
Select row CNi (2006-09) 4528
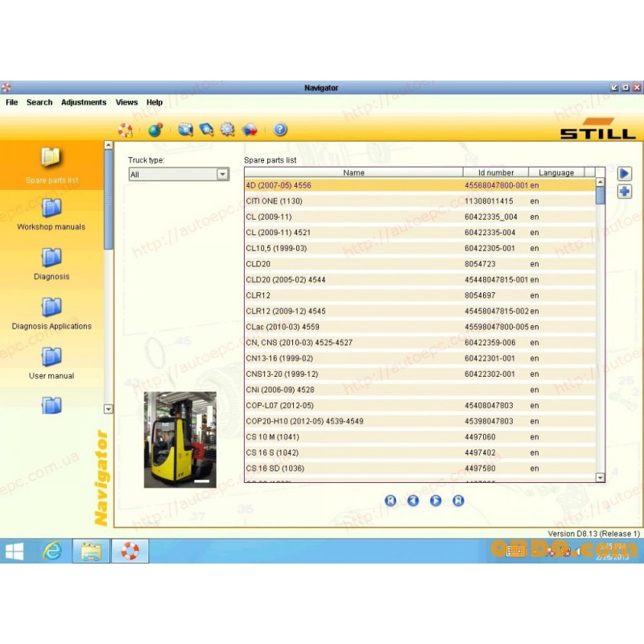coord(419,390)
